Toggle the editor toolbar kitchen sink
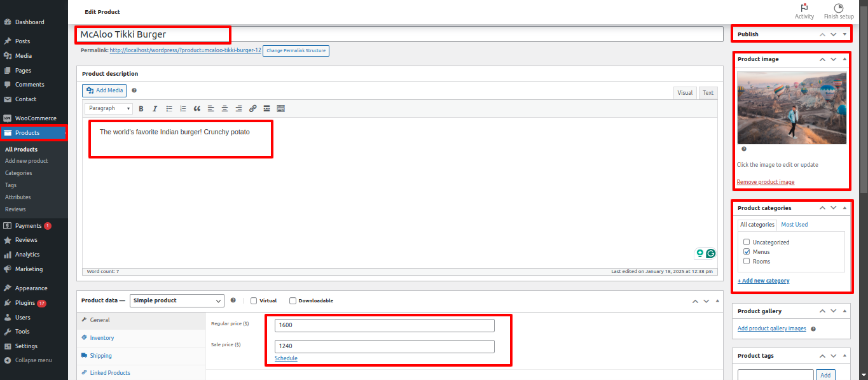868x380 pixels. [280, 109]
